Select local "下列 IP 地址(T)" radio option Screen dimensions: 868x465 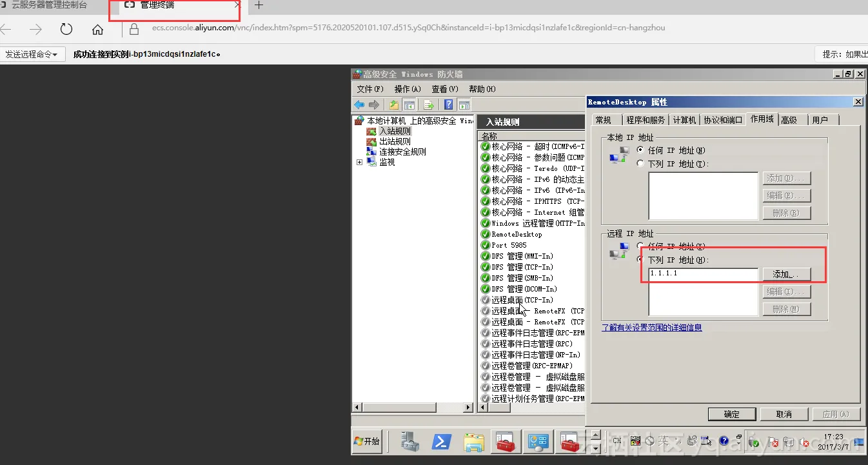640,164
